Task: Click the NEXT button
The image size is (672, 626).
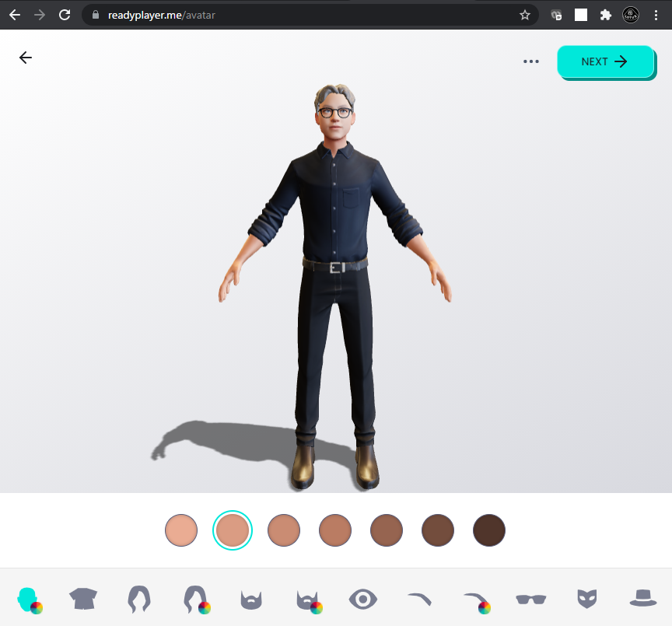Action: click(605, 61)
